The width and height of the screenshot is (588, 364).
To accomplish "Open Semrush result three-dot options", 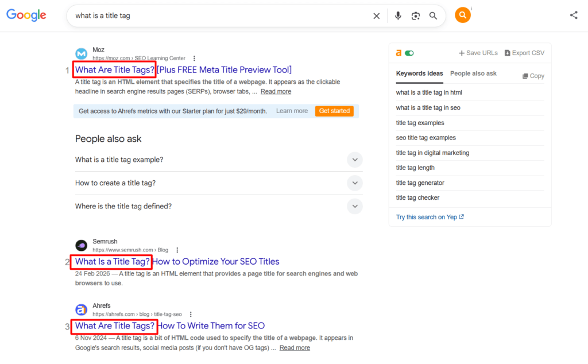I will (x=177, y=250).
